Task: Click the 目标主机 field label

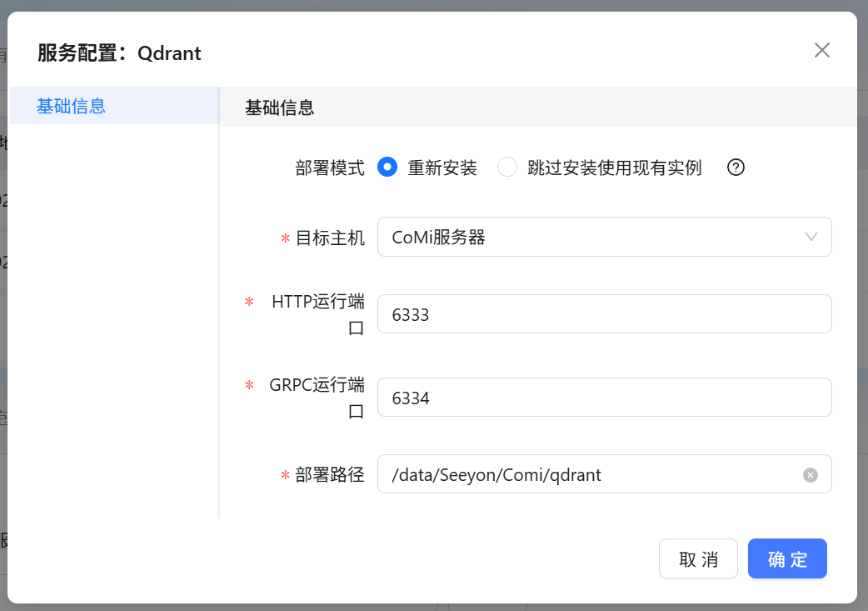Action: [330, 238]
